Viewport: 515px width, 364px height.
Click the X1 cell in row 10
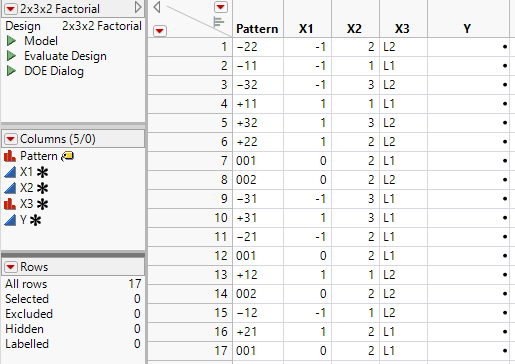[308, 218]
